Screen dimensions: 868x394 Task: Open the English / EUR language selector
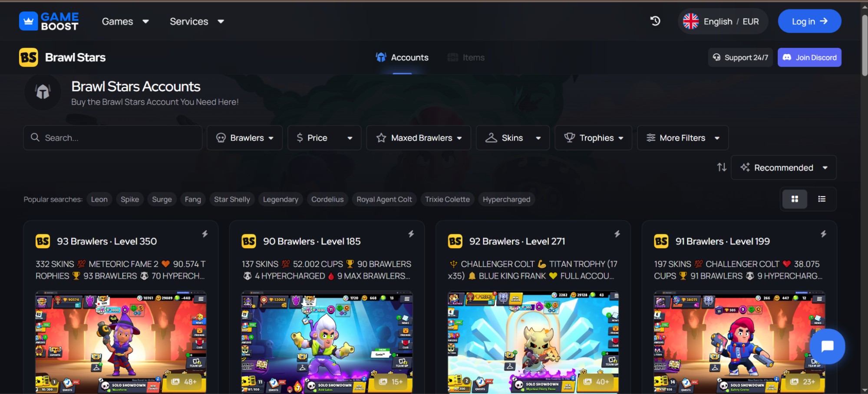[723, 21]
